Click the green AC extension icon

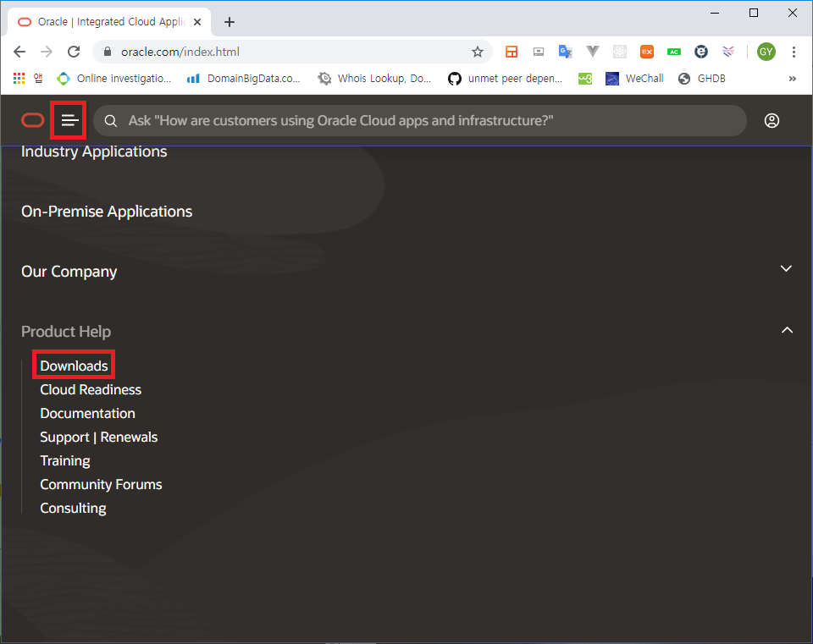pos(674,52)
